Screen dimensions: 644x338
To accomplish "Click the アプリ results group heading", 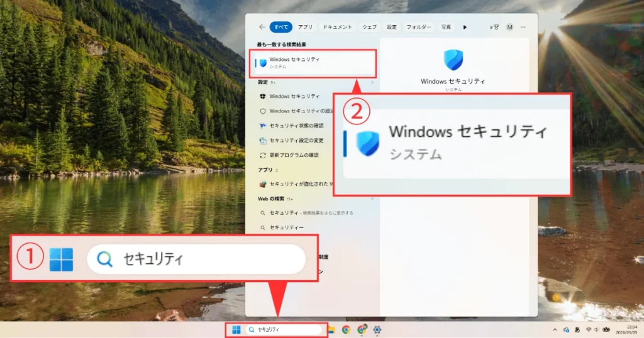I will point(265,170).
